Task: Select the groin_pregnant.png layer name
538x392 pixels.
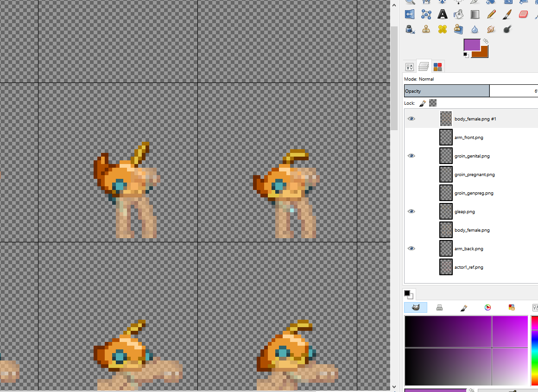Action: coord(475,175)
